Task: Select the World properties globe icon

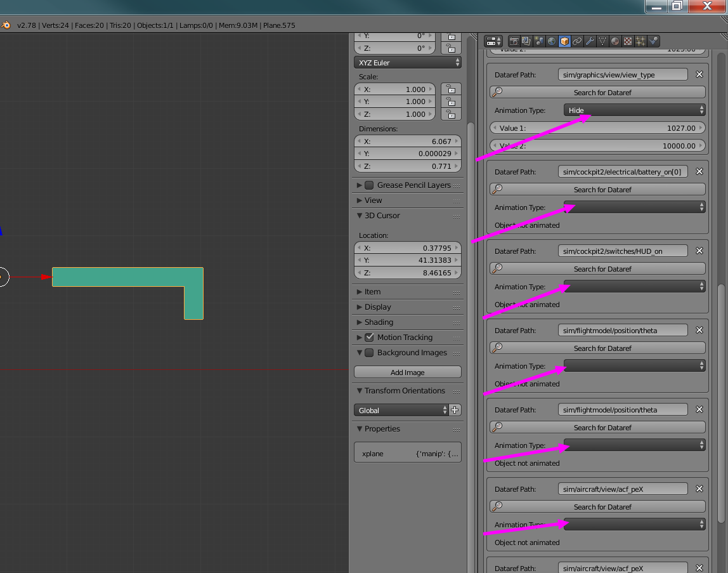Action: tap(552, 41)
